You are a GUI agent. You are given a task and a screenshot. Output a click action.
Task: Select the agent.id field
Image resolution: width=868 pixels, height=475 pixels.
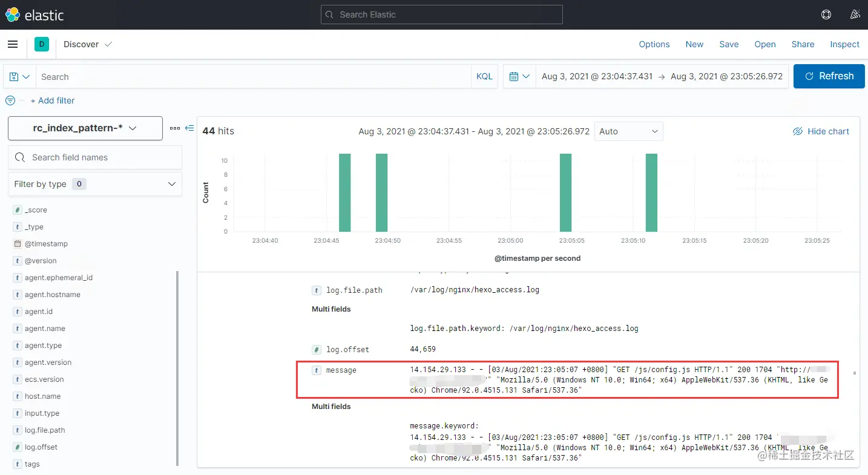(39, 312)
